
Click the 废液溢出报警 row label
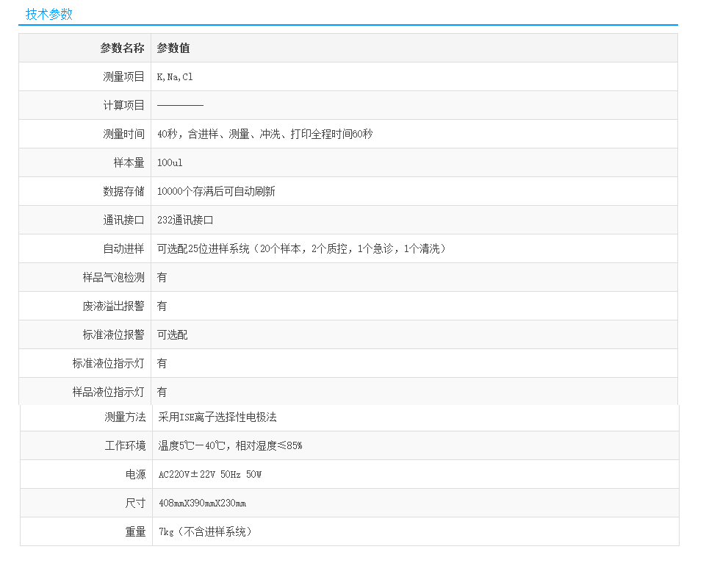113,306
